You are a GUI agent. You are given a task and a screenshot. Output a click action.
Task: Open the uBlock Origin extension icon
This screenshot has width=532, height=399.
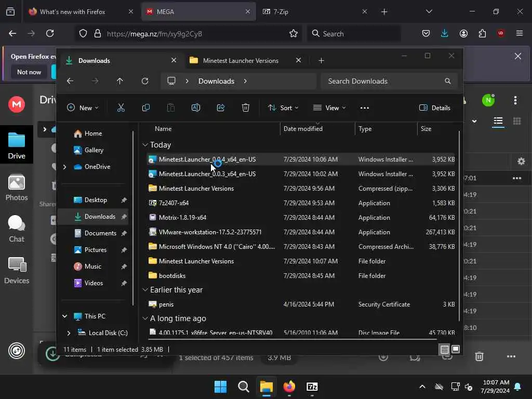coord(501,33)
